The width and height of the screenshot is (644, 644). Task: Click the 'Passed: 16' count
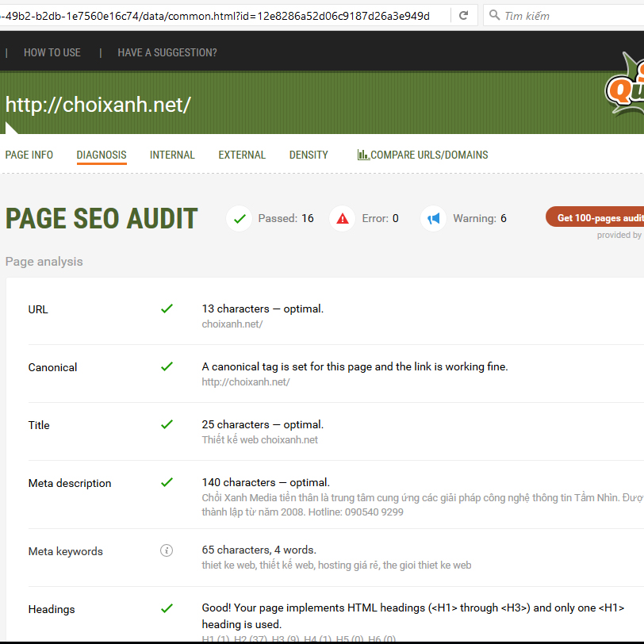[286, 219]
